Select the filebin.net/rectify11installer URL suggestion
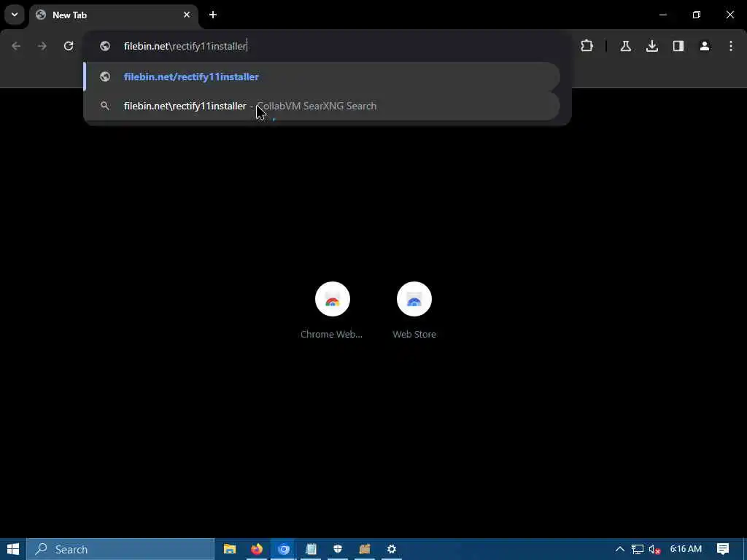The width and height of the screenshot is (747, 560). [322, 77]
